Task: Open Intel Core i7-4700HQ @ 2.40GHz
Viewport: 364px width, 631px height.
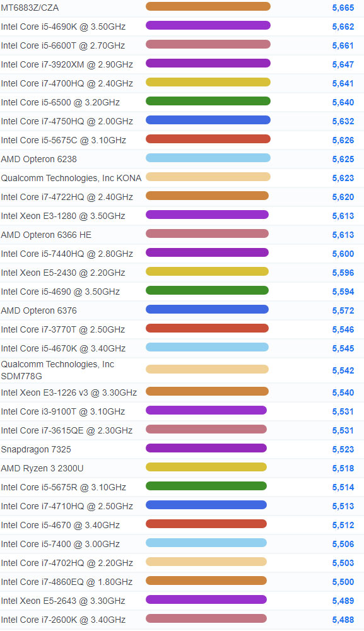Action: 67,83
